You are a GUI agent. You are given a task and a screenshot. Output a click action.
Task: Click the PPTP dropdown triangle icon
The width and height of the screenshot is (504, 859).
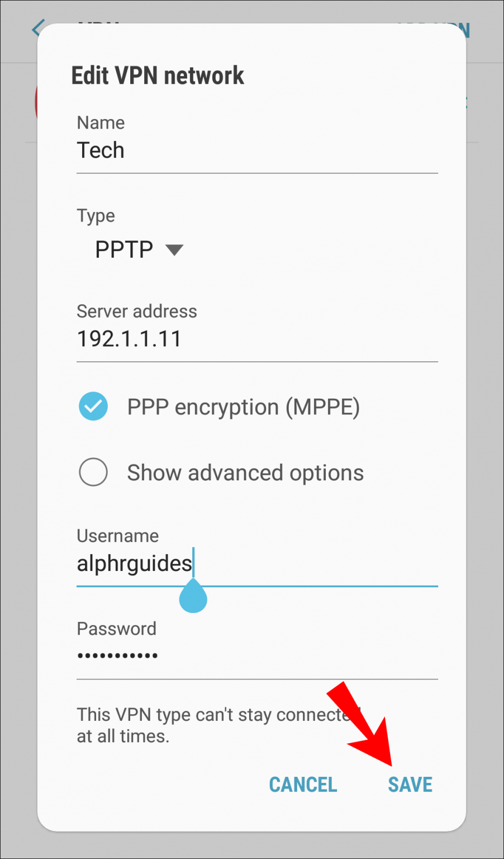point(174,250)
